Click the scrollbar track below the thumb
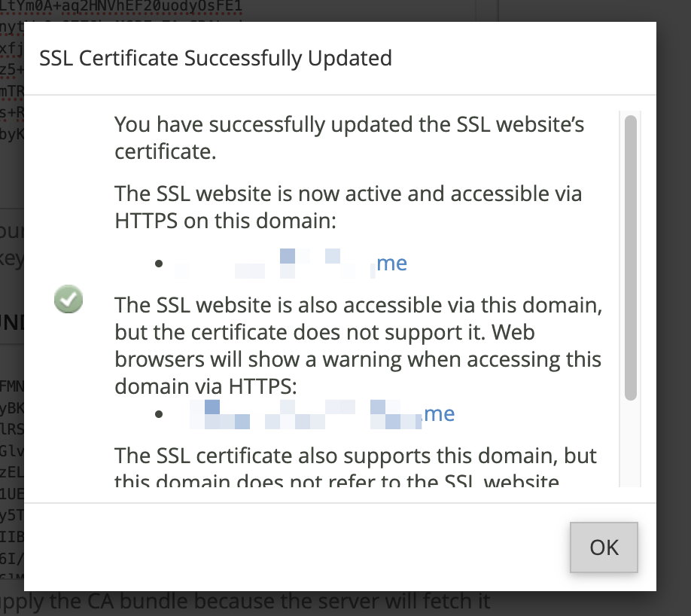This screenshot has height=616, width=691. click(x=631, y=443)
